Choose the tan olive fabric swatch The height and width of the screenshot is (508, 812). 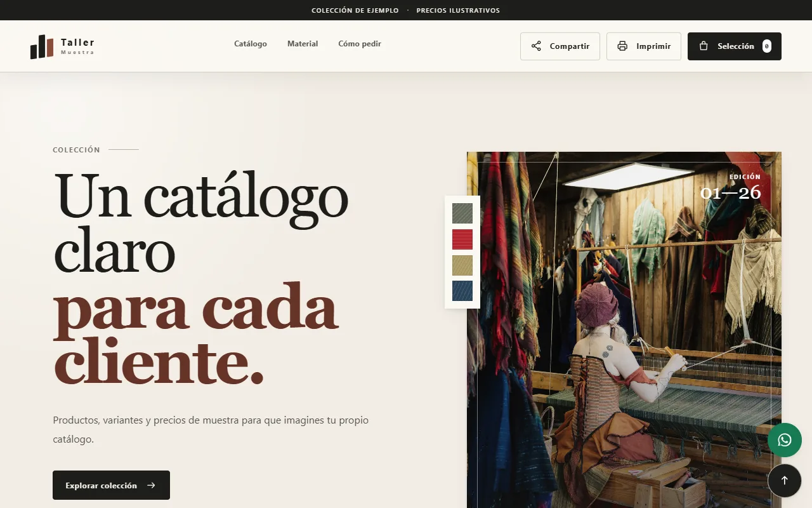click(x=462, y=265)
